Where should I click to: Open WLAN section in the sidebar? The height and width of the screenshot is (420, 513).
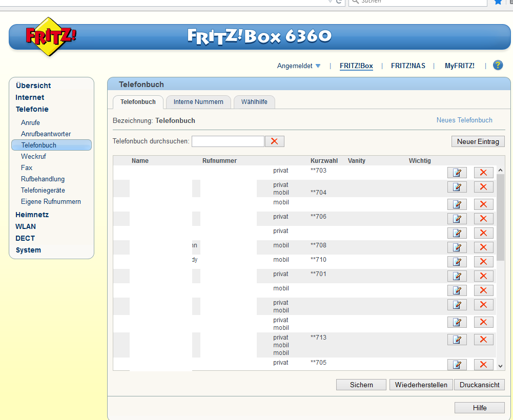(x=26, y=227)
